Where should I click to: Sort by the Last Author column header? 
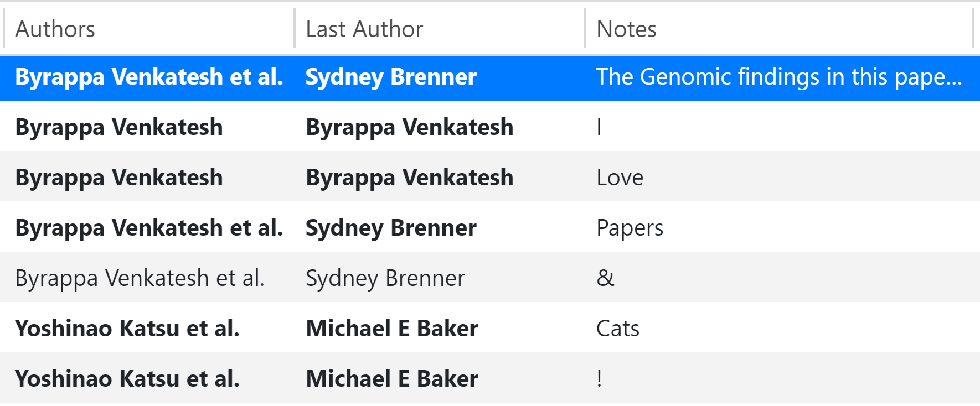(x=364, y=29)
